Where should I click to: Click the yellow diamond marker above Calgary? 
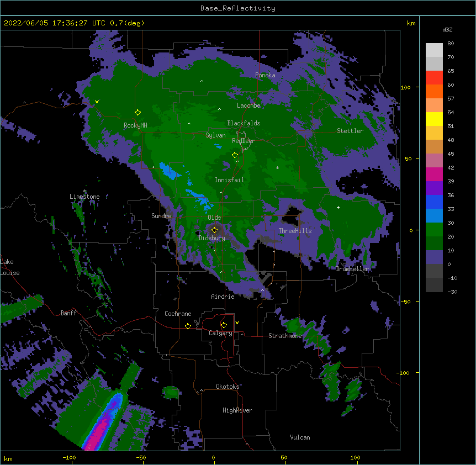tap(224, 325)
